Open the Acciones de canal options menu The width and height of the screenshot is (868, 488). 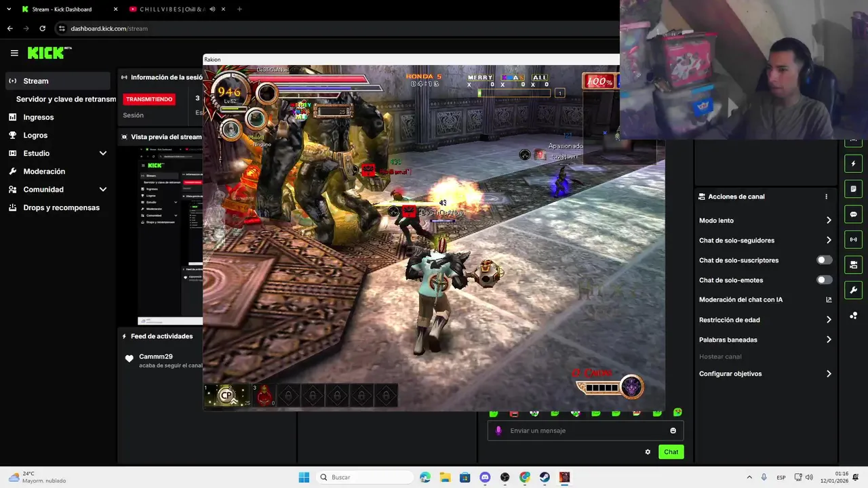[x=826, y=197]
